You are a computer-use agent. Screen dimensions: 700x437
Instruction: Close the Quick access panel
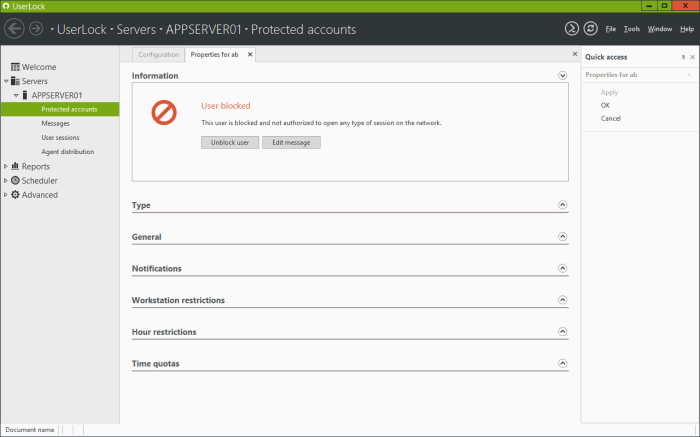(692, 57)
